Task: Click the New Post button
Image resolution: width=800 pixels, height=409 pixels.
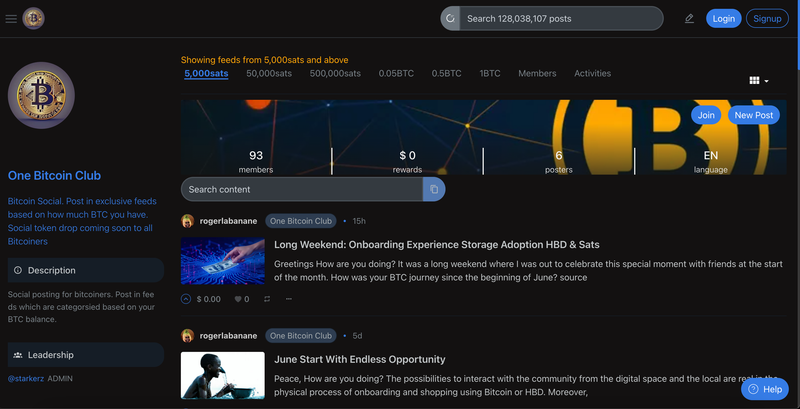Action: pos(754,115)
